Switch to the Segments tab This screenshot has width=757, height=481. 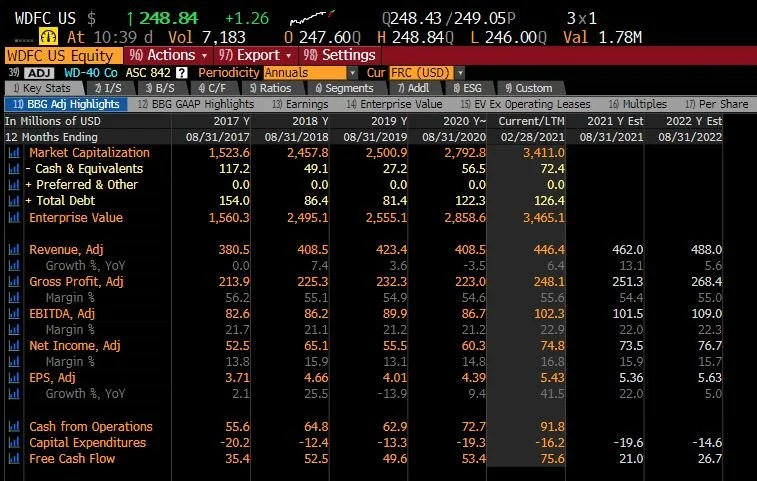[x=345, y=88]
